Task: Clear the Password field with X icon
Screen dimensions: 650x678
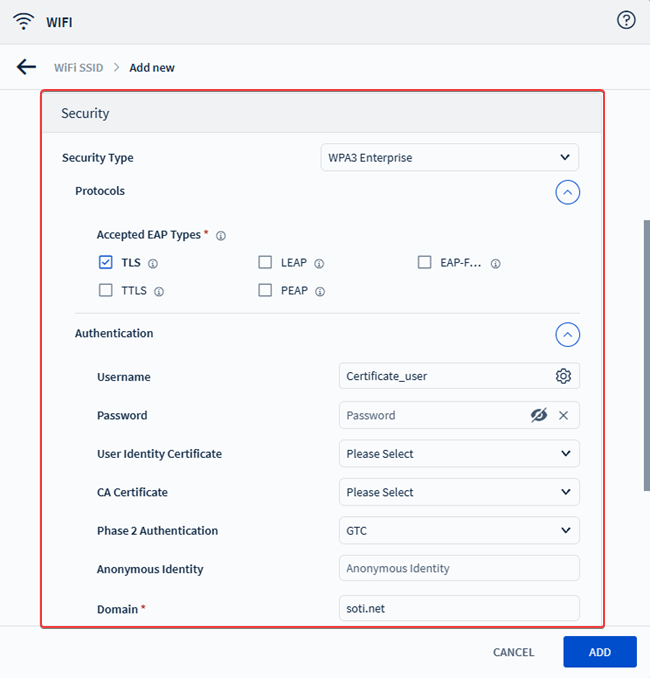Action: [563, 415]
